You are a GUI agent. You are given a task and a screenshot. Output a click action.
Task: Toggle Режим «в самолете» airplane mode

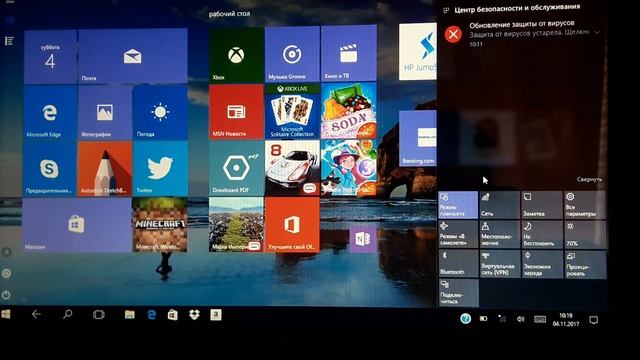(458, 234)
